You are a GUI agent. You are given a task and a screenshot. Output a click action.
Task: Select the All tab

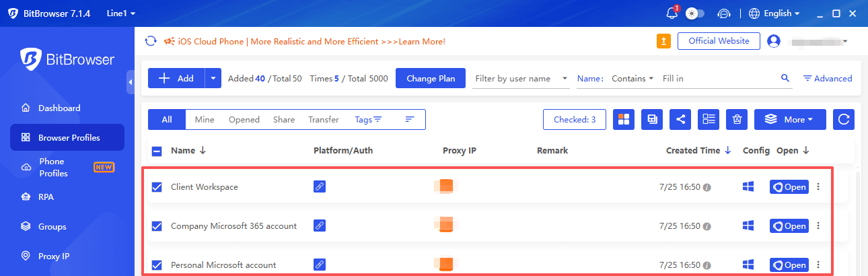pos(167,120)
